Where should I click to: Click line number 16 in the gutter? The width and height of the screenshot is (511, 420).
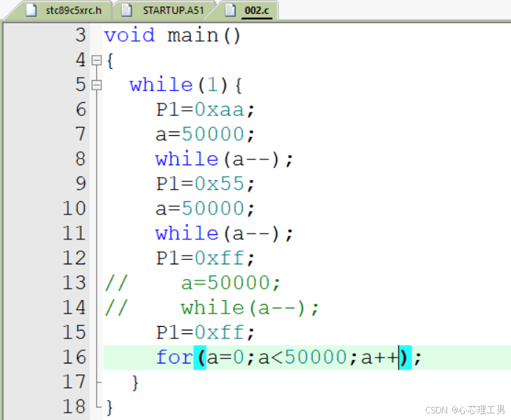click(x=74, y=357)
